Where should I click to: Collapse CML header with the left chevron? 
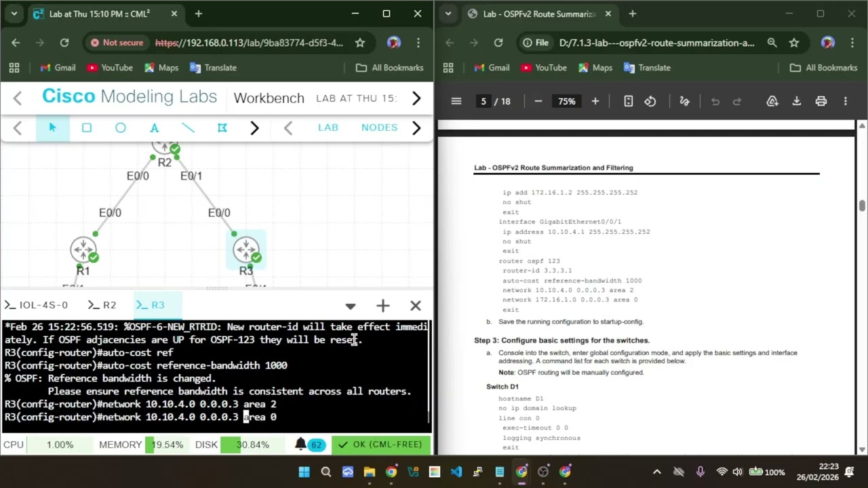(x=18, y=98)
